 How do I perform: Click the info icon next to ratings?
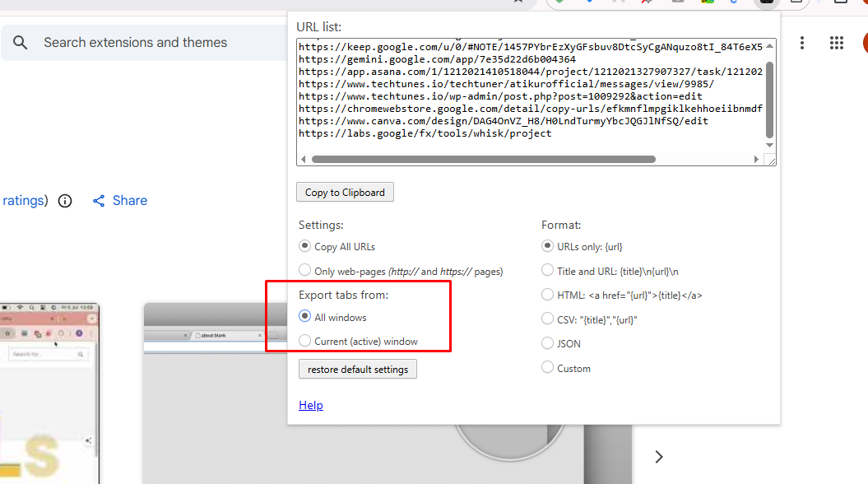point(64,200)
